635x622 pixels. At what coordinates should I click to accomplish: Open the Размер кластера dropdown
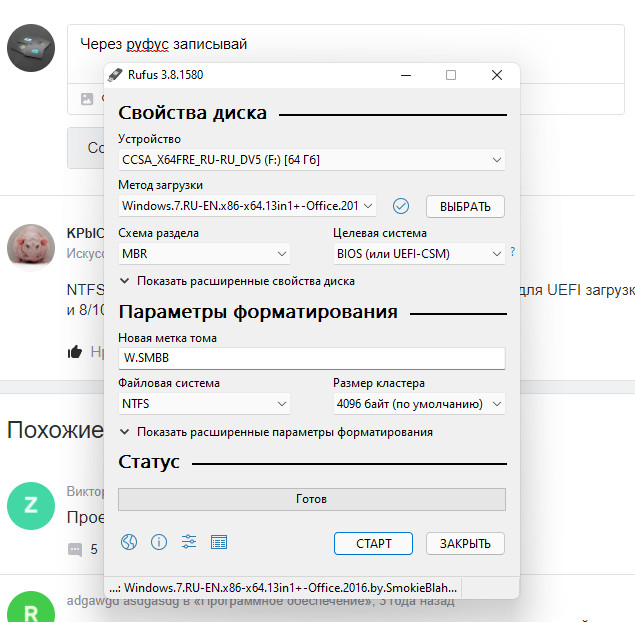click(x=419, y=404)
